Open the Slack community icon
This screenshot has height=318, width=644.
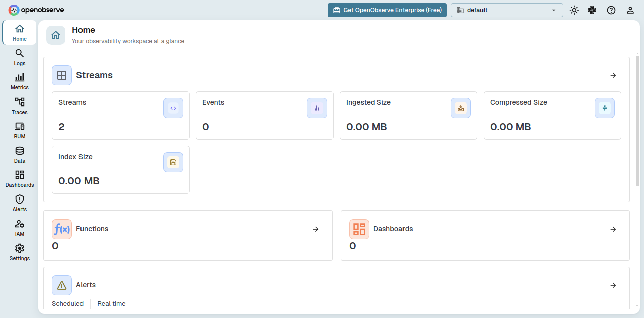tap(592, 10)
